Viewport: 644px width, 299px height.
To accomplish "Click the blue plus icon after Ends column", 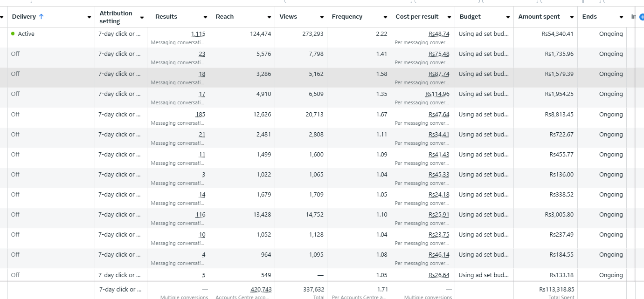I will (641, 17).
